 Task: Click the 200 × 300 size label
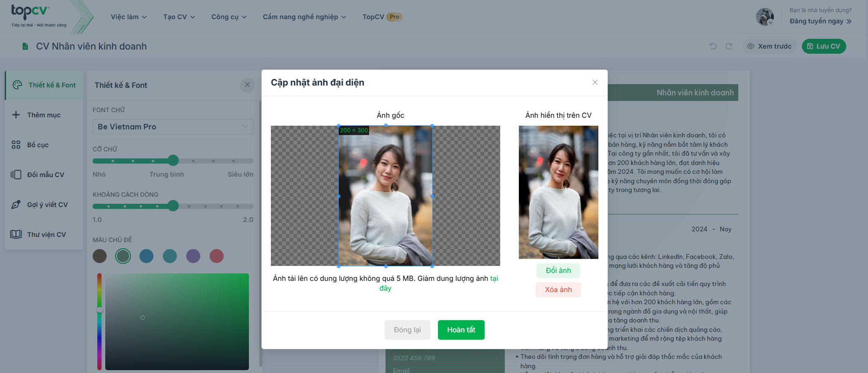[354, 130]
